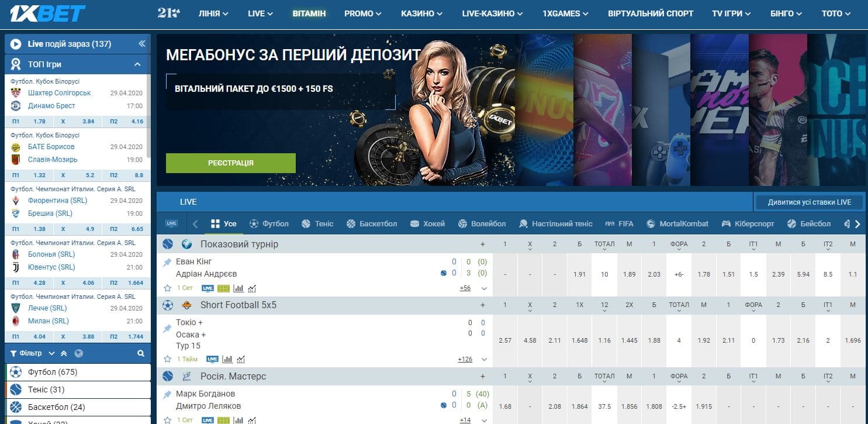This screenshot has height=424, width=868.
Task: Expand more markets chevron for Еван Кінг match
Action: click(484, 288)
